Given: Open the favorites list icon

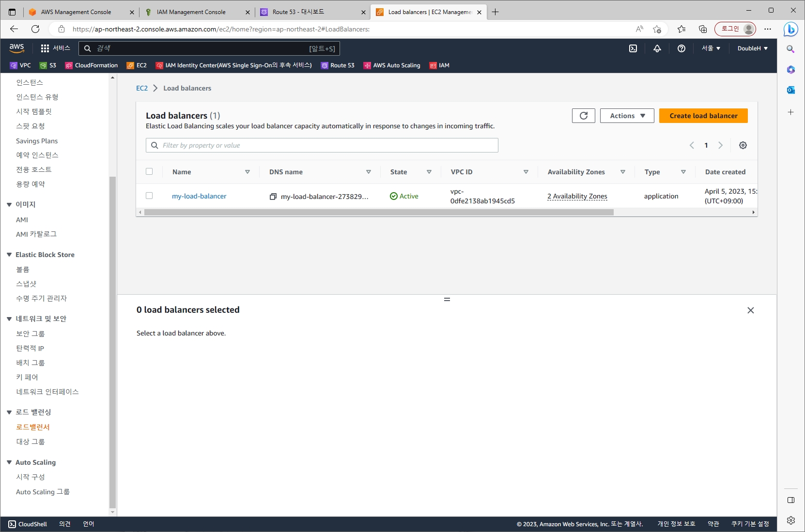Looking at the screenshot, I should pyautogui.click(x=681, y=29).
